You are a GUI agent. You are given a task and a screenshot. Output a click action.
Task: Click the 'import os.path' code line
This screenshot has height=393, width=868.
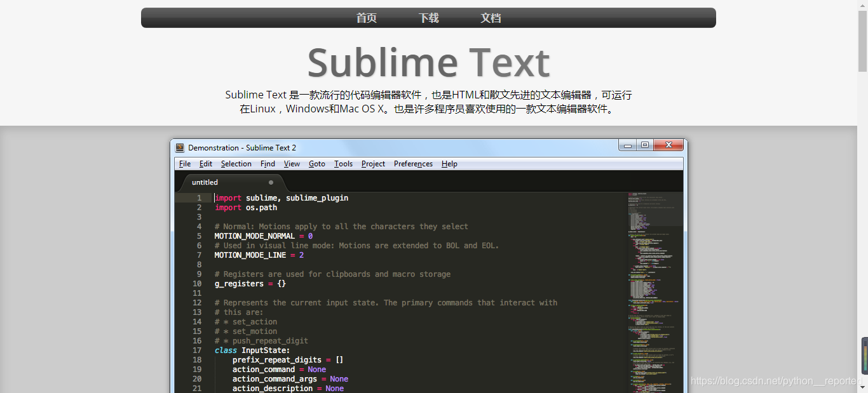[x=246, y=208]
